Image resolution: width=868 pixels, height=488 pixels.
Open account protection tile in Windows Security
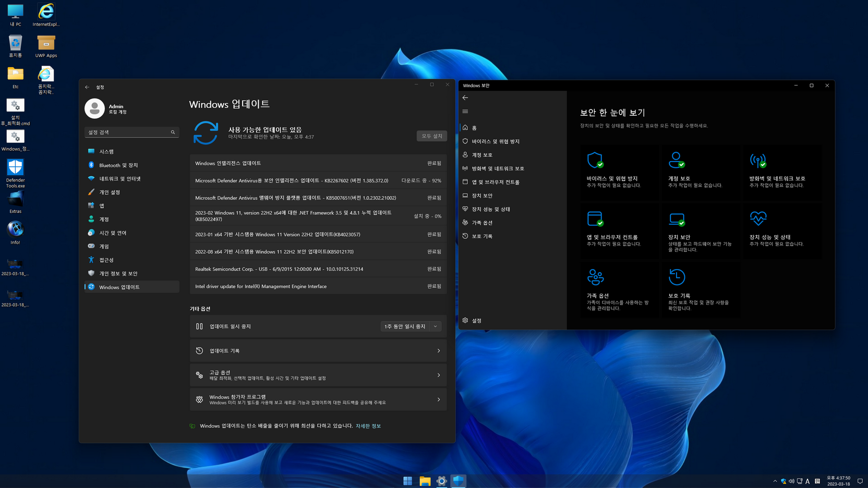(701, 173)
